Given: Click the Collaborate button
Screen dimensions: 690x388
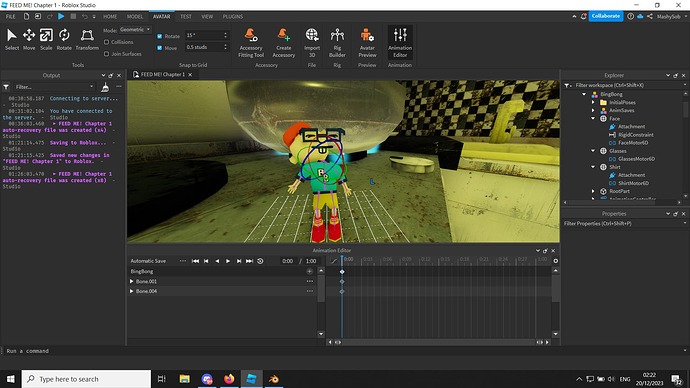Looking at the screenshot, I should [606, 16].
